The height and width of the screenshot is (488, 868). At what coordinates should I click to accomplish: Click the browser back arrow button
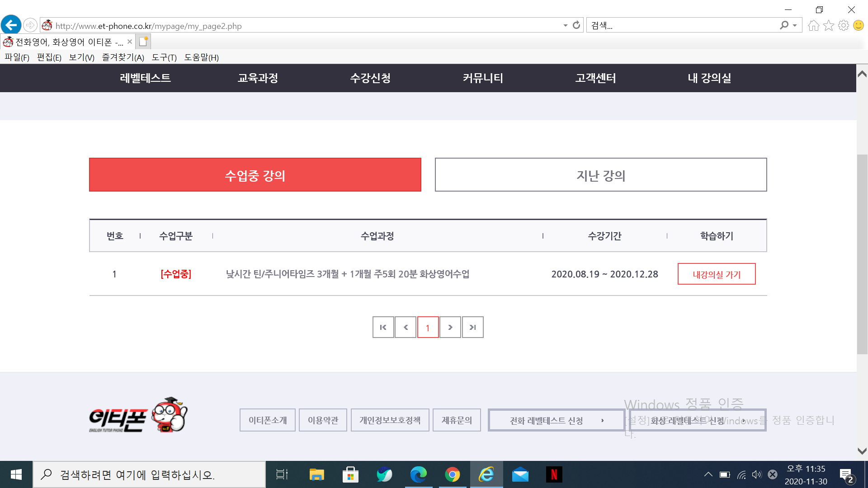[11, 25]
